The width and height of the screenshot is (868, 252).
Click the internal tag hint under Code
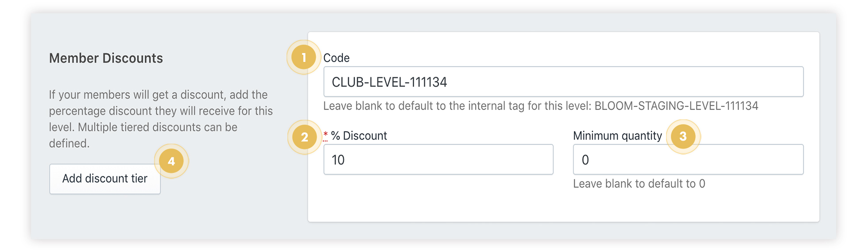[x=541, y=106]
